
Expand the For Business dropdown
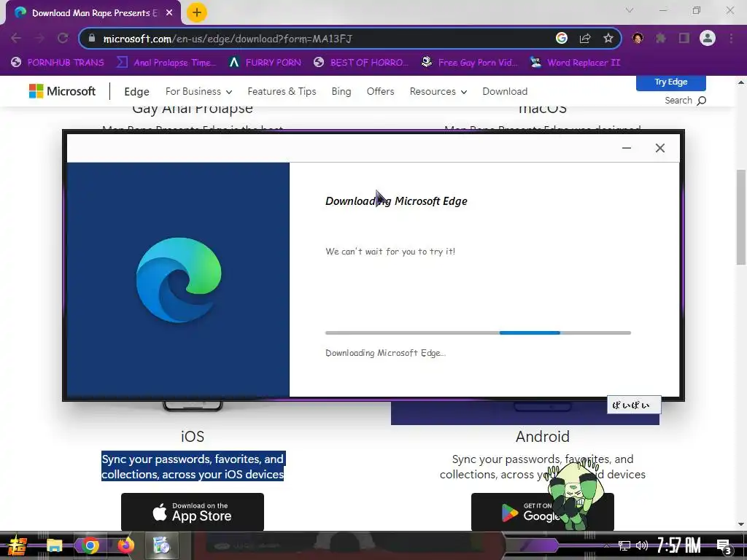point(198,91)
